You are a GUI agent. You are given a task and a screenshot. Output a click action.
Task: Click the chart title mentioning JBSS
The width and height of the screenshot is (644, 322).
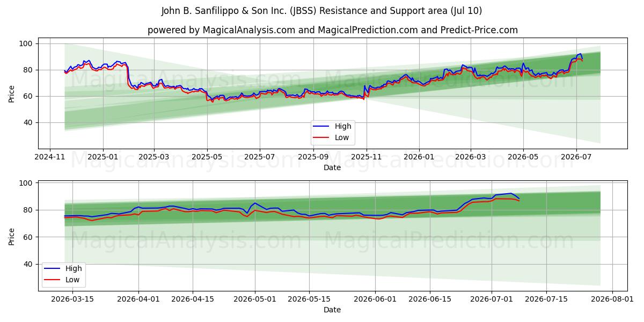(x=321, y=11)
